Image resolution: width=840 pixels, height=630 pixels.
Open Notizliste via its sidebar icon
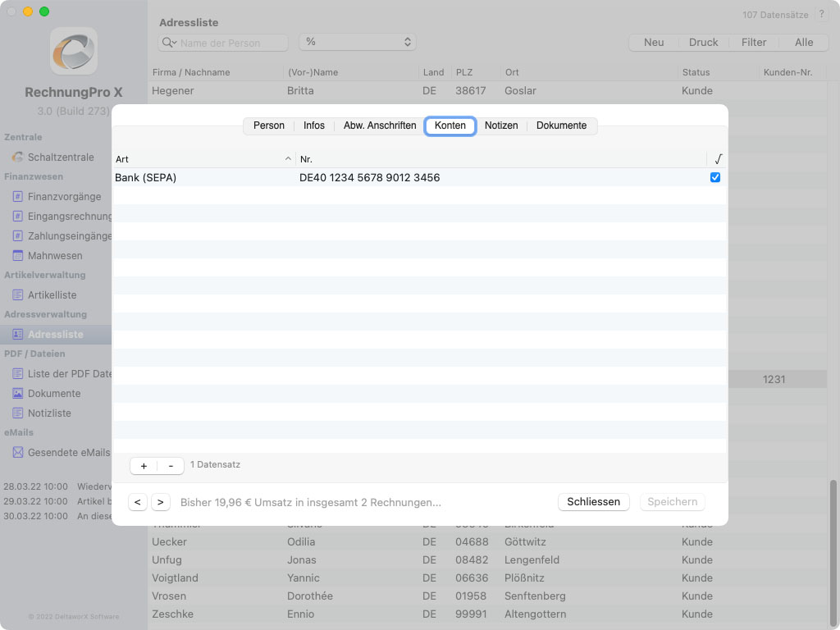(17, 413)
